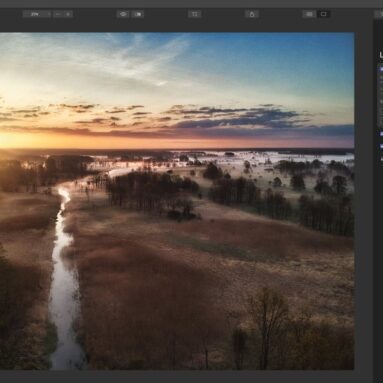383x383 pixels.
Task: Expand the zoom level dropdown arrow
Action: [49, 14]
